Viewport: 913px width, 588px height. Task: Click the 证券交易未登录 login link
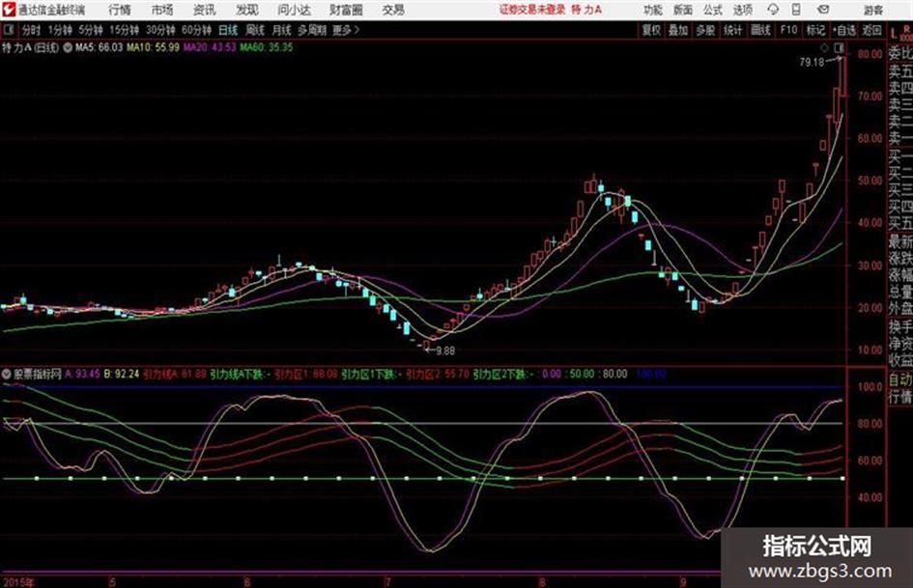click(x=532, y=10)
